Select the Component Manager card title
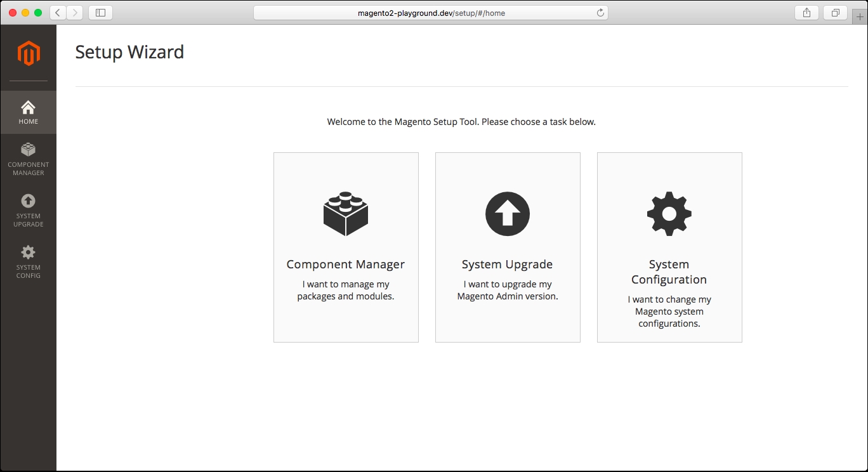 [346, 265]
